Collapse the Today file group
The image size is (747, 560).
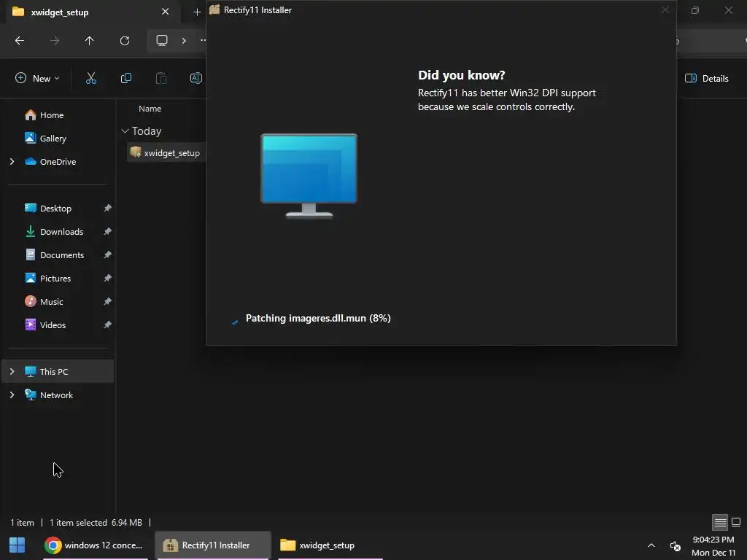click(x=125, y=131)
